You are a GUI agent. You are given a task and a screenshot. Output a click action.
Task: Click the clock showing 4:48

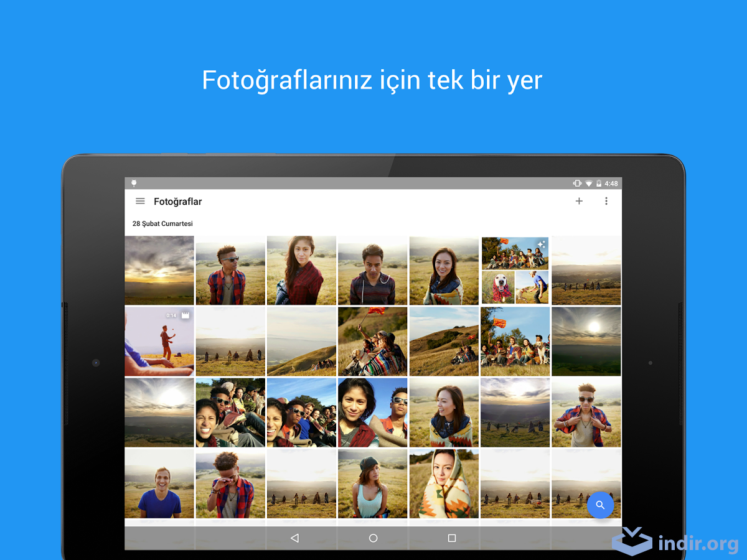[x=610, y=183]
